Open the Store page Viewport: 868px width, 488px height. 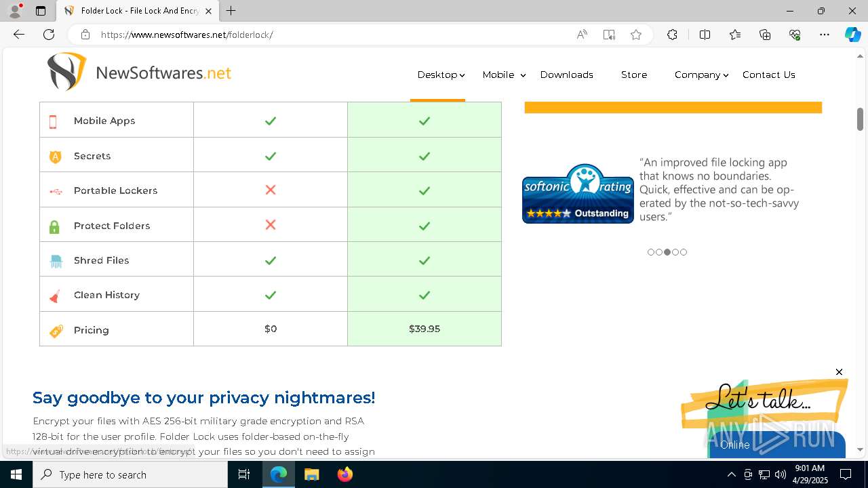tap(634, 75)
